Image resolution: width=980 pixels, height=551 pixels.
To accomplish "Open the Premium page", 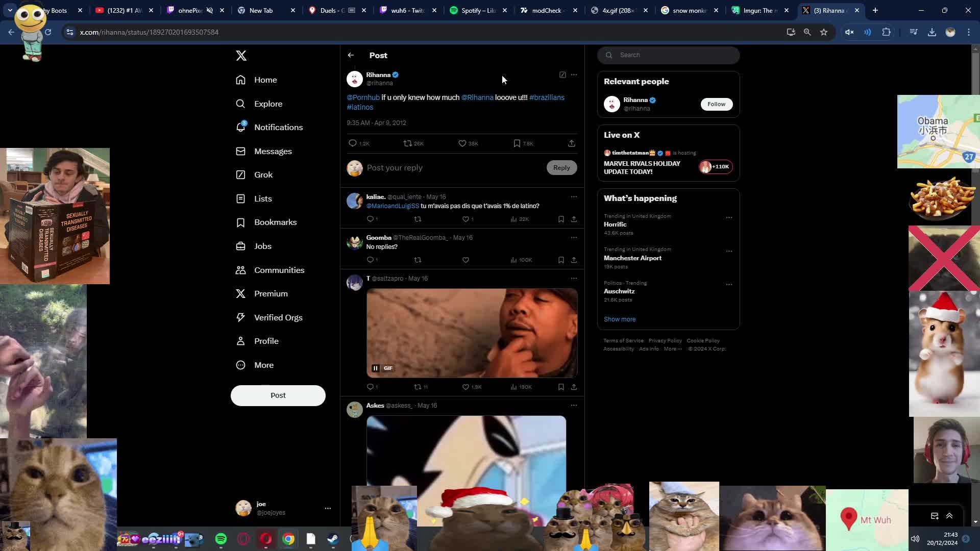I will click(x=262, y=294).
